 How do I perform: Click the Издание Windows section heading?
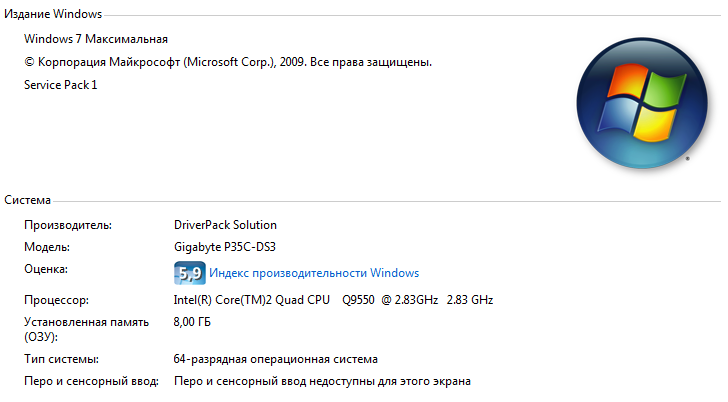pyautogui.click(x=53, y=14)
